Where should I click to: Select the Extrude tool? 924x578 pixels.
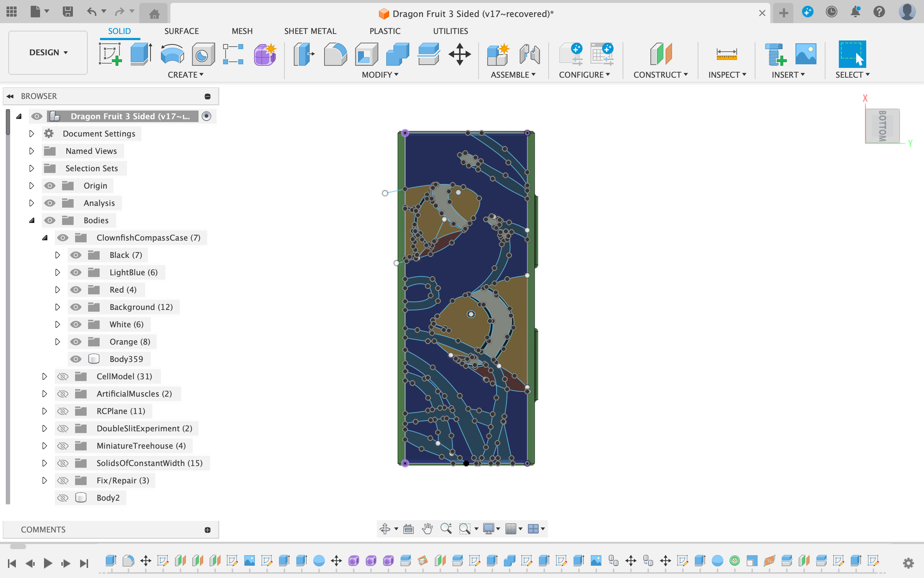[140, 54]
